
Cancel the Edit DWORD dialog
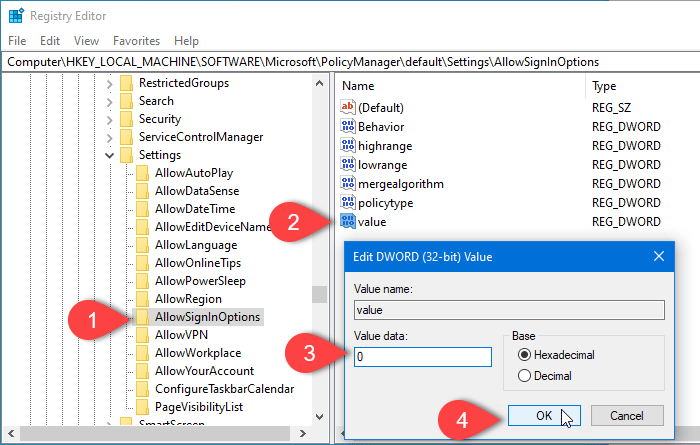tap(627, 416)
